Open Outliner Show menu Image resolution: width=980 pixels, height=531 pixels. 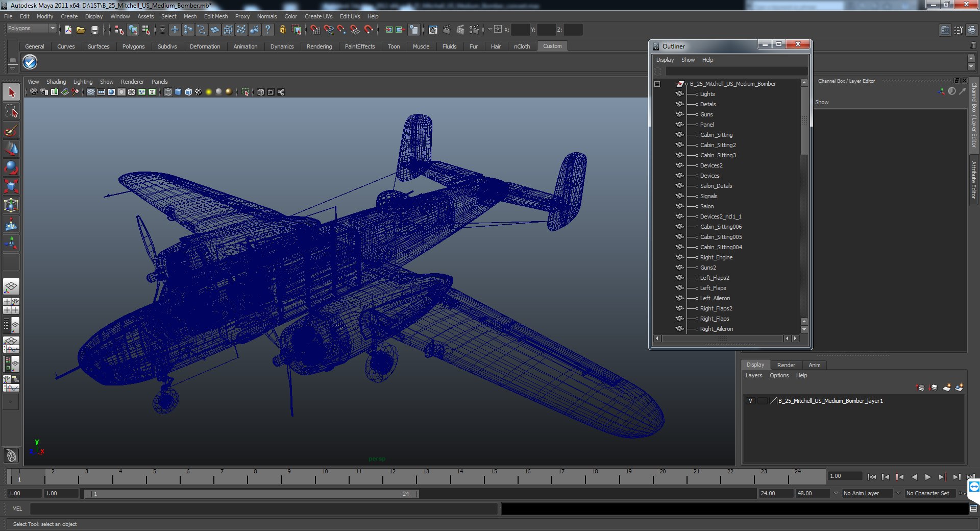(688, 60)
